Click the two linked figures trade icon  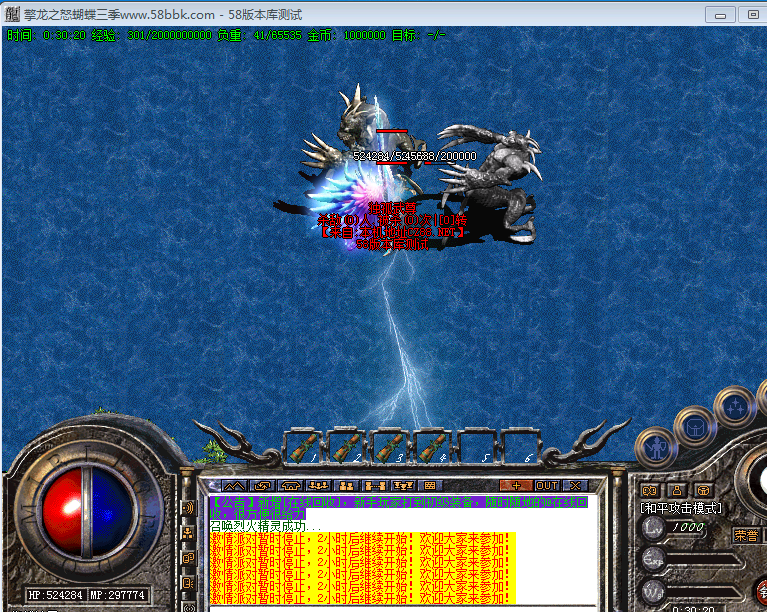point(375,486)
